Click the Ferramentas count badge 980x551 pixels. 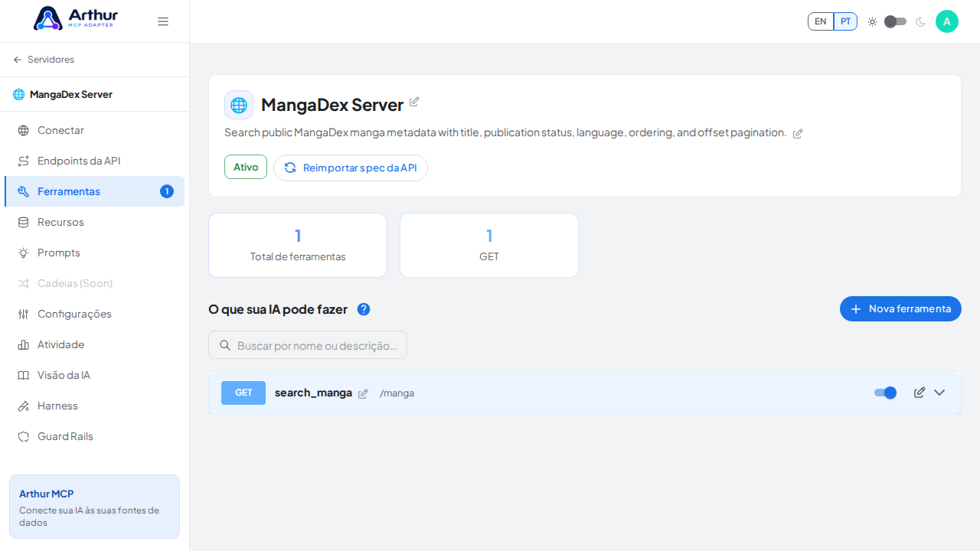pyautogui.click(x=167, y=191)
